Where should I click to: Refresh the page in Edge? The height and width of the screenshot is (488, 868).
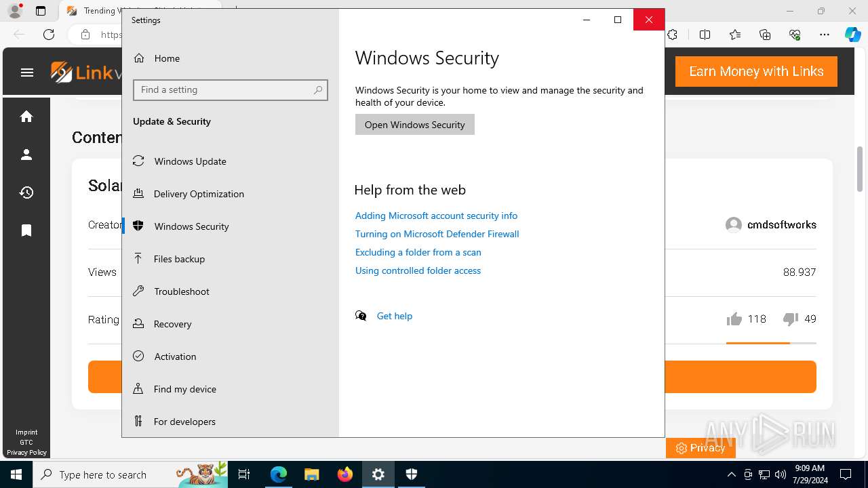[49, 35]
